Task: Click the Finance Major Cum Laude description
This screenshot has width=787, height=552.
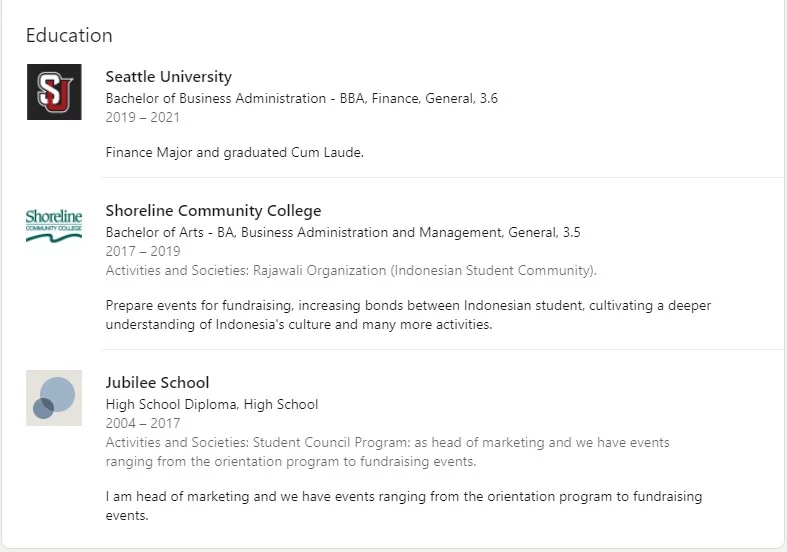Action: [234, 153]
